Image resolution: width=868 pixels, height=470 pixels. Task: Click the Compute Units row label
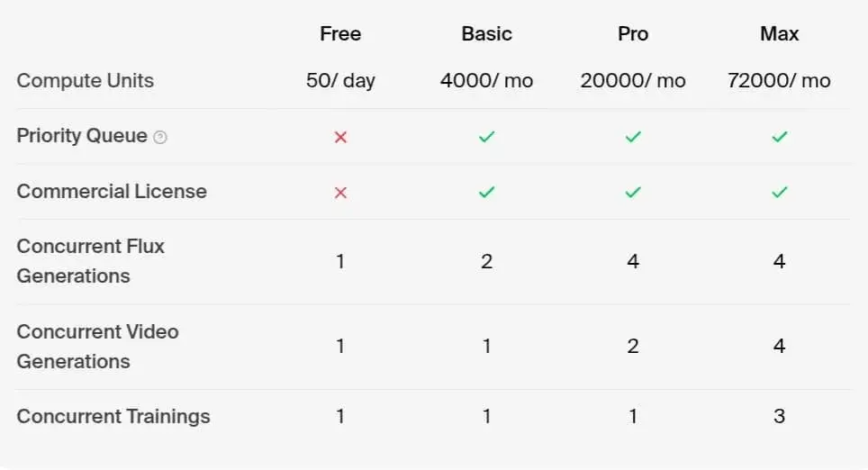[x=86, y=81]
